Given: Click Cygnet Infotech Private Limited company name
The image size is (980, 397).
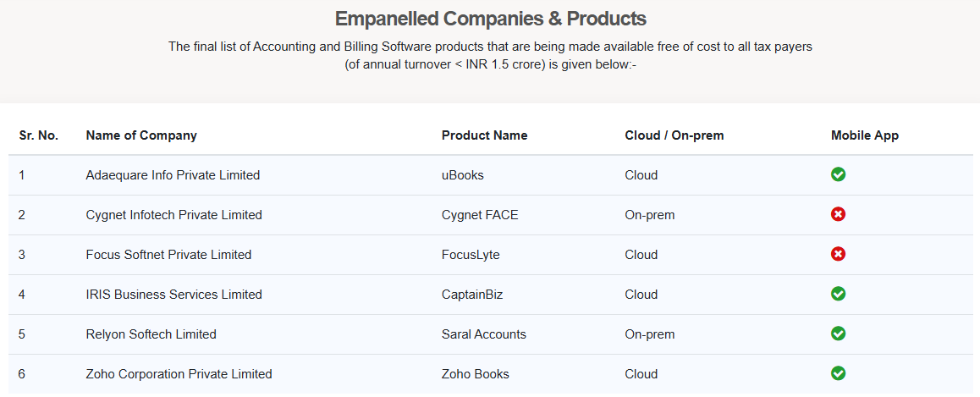Looking at the screenshot, I should 173,215.
